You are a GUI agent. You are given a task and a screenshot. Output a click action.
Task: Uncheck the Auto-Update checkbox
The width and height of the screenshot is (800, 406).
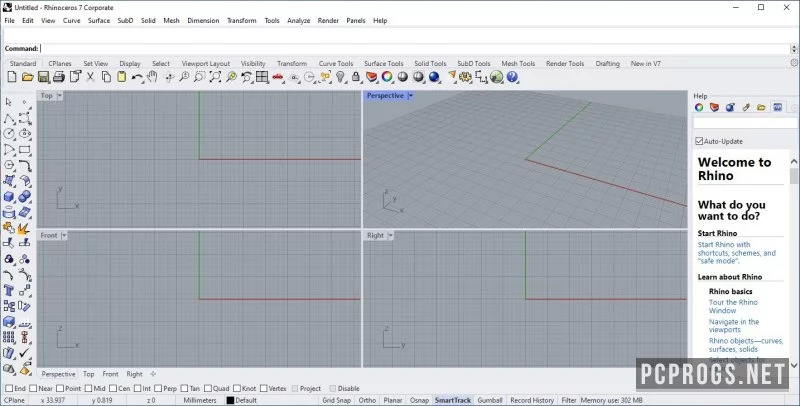699,141
